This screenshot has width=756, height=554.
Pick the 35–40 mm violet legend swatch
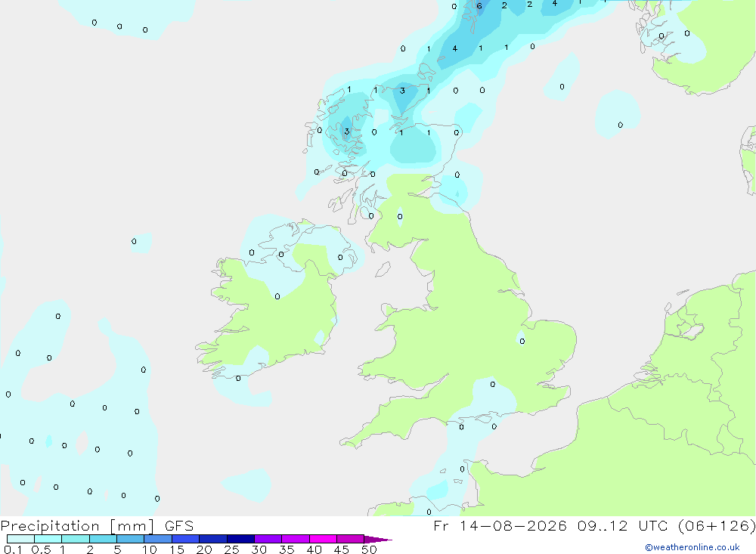coord(296,539)
